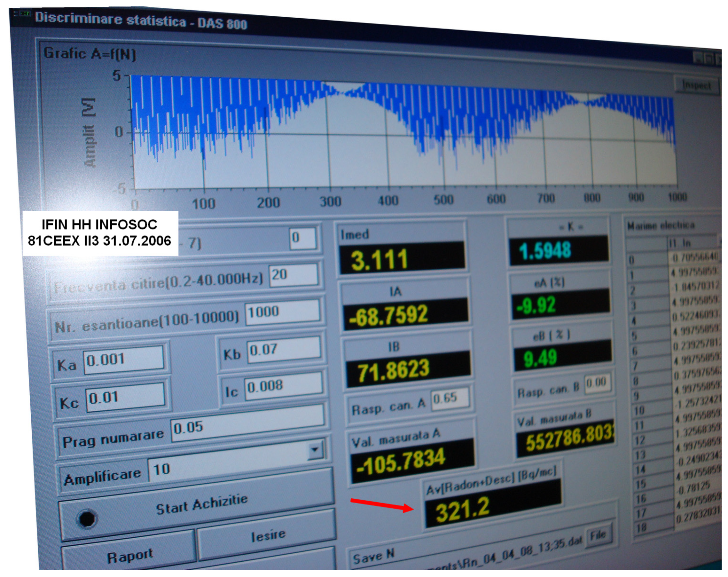Click the Kc field showing 0.01
728x577 pixels.
[x=125, y=397]
